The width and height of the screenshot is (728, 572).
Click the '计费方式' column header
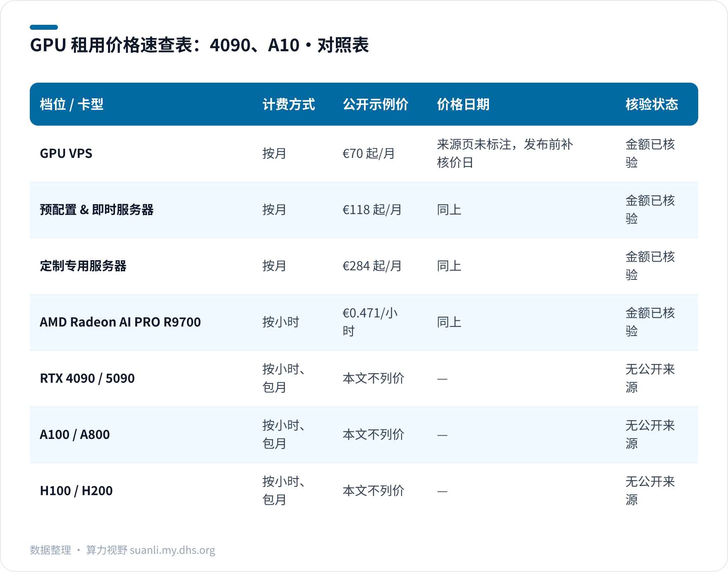pos(289,104)
